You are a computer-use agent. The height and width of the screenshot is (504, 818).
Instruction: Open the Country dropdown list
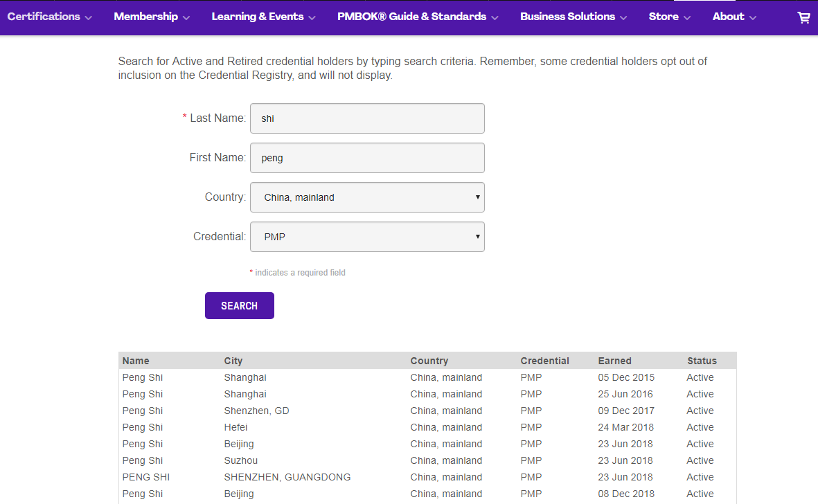point(367,197)
